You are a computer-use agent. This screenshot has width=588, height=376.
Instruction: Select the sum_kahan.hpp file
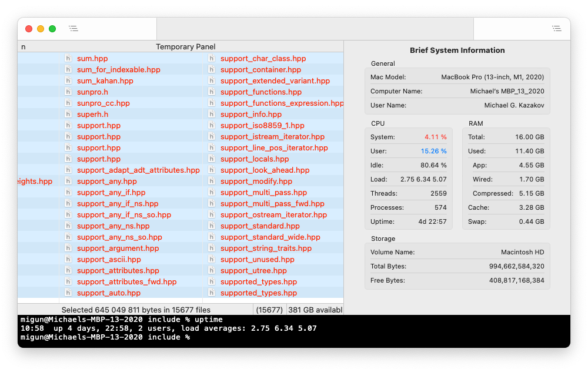click(105, 81)
